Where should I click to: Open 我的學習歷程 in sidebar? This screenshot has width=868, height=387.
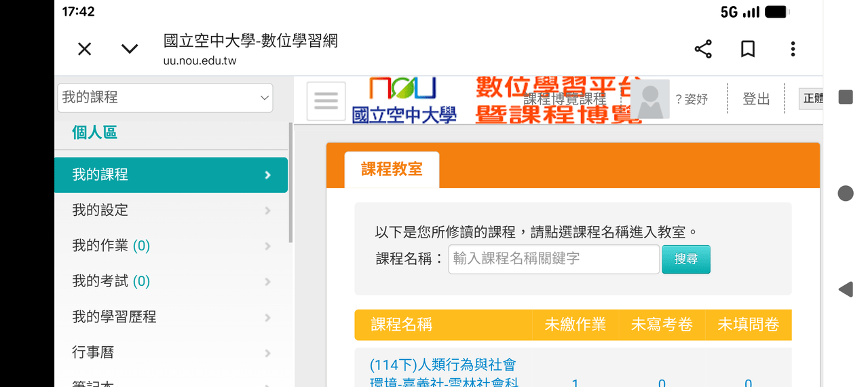171,317
